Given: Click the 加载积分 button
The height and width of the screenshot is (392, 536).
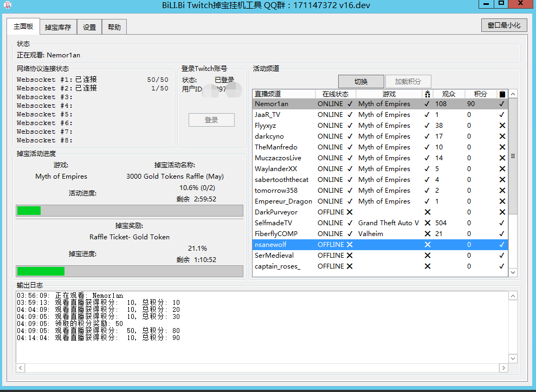Looking at the screenshot, I should (408, 81).
